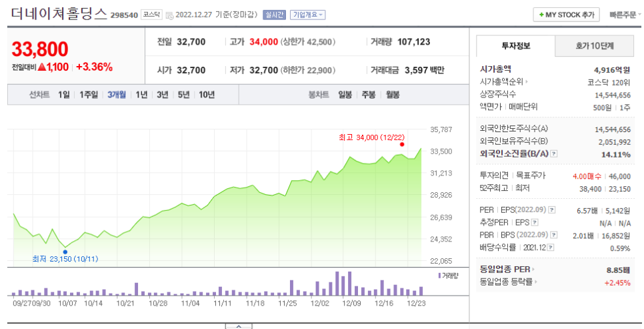Select the 3개월 line chart period
Screen dimensions: 644x329
click(117, 95)
